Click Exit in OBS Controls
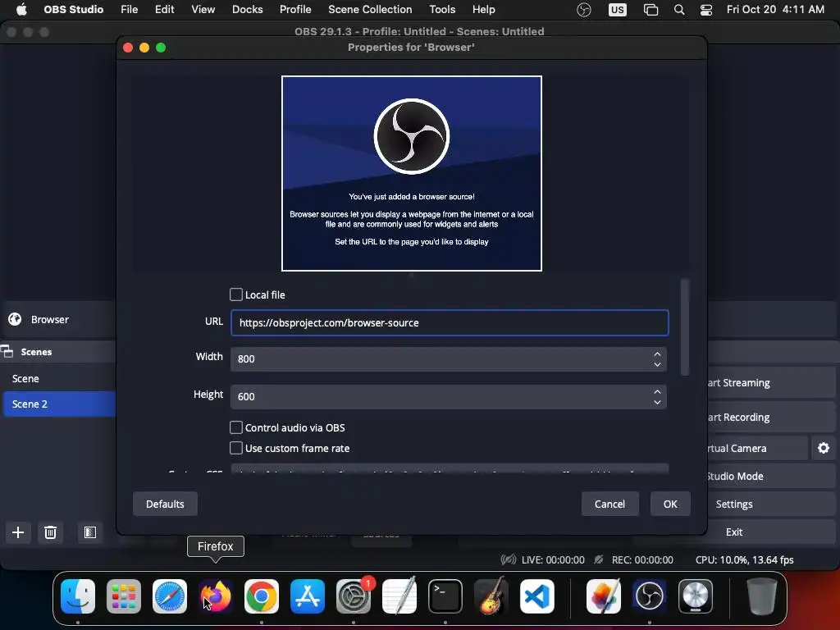This screenshot has width=840, height=630. [x=771, y=532]
